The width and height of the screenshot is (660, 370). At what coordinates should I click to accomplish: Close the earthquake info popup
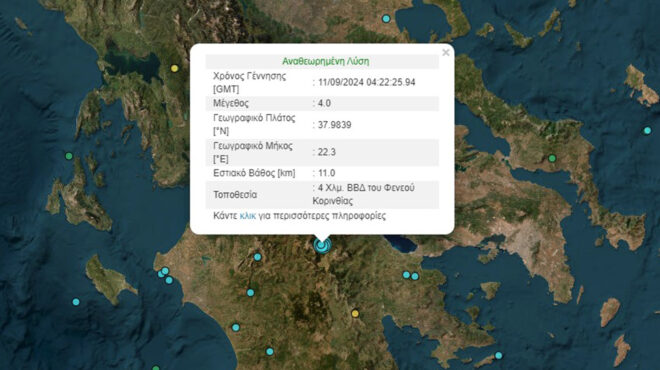pos(446,53)
